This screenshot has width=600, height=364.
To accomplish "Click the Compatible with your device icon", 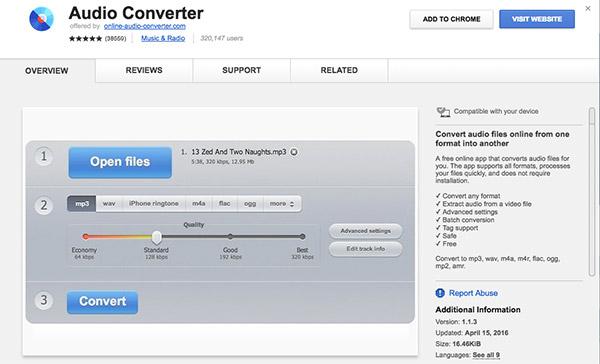I will point(443,112).
